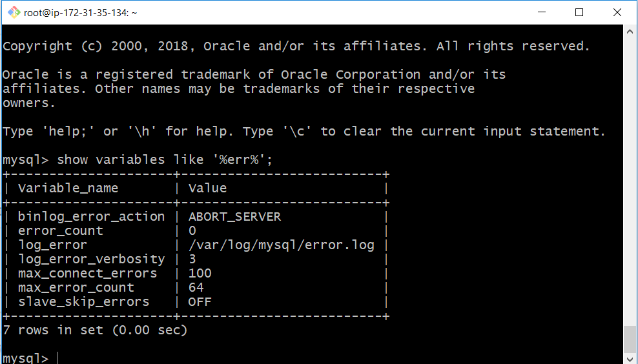The height and width of the screenshot is (364, 638).
Task: Click the window title text root@ip-172-31-35-134
Action: point(80,13)
